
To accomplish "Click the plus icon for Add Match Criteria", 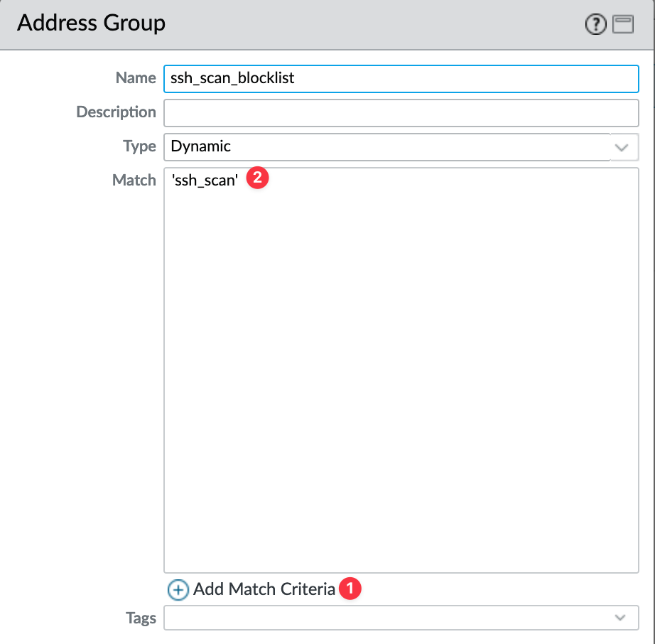I will [x=178, y=590].
